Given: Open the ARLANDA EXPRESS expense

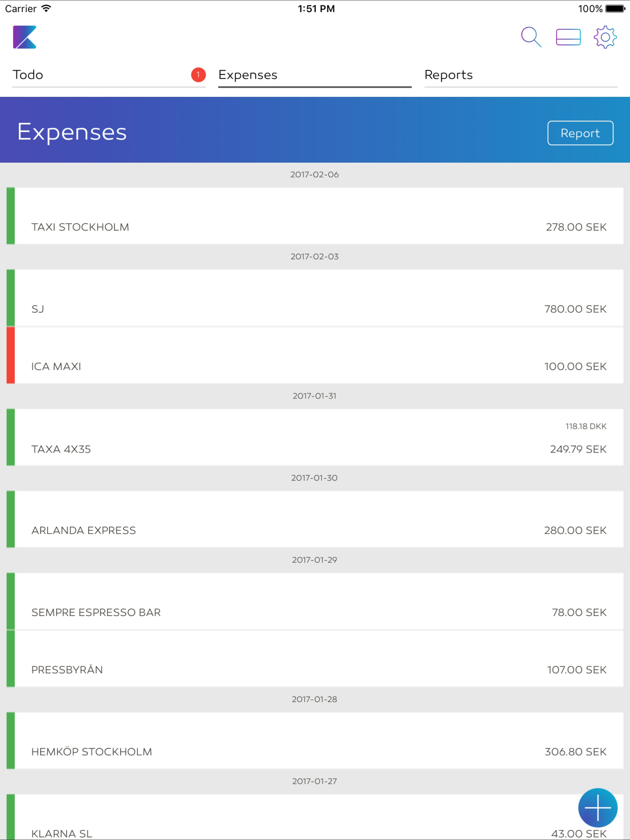Looking at the screenshot, I should 315,519.
